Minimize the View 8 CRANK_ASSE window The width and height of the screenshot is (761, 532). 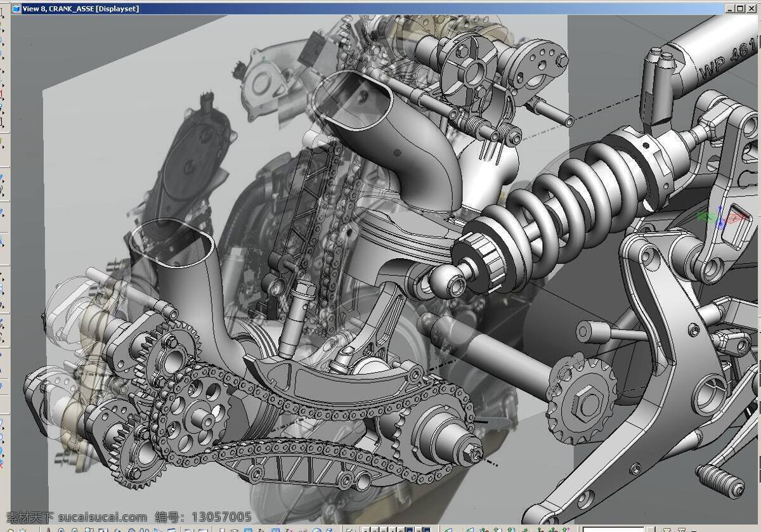[731, 9]
